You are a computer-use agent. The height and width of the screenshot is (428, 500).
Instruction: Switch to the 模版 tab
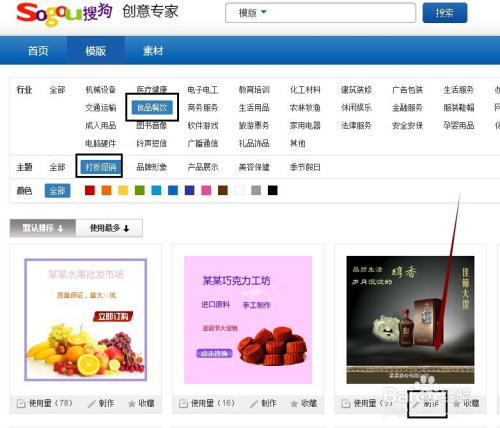tap(96, 51)
